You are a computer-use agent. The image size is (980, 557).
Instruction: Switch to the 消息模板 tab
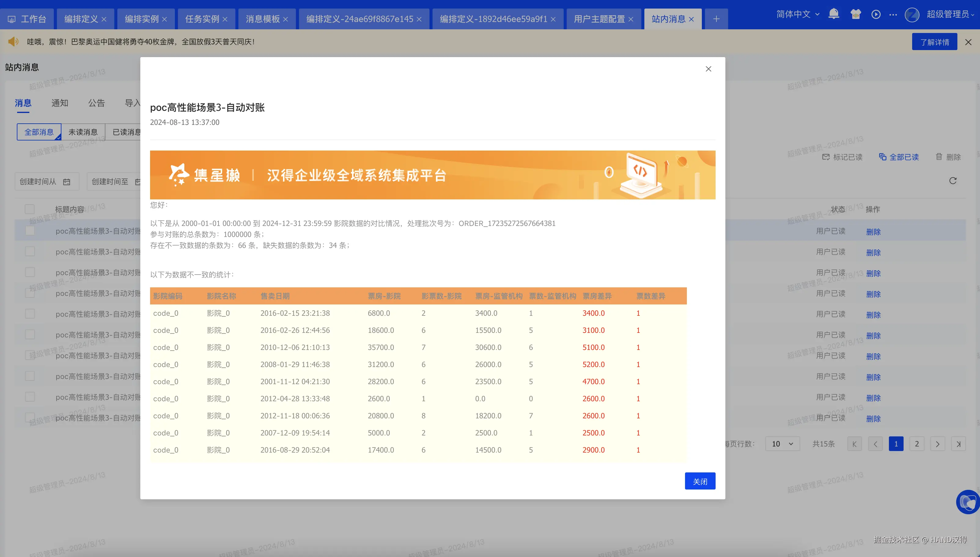tap(263, 19)
